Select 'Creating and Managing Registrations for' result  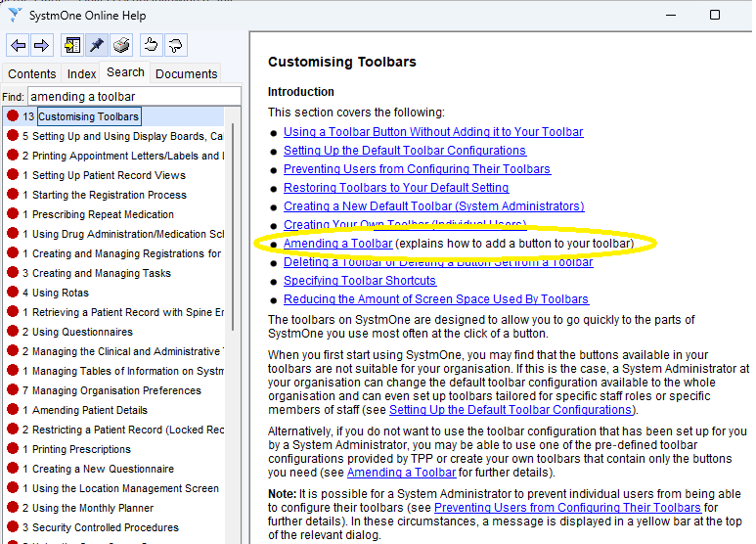tap(126, 253)
